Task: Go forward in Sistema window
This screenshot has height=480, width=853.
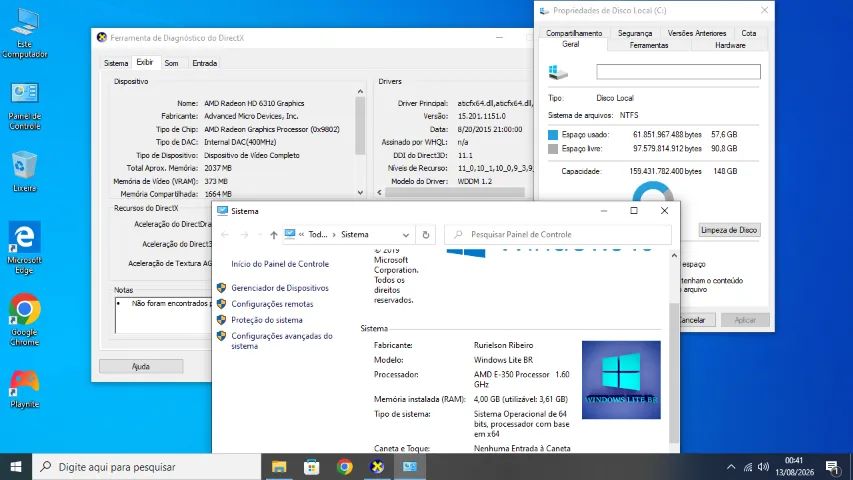Action: pyautogui.click(x=244, y=235)
